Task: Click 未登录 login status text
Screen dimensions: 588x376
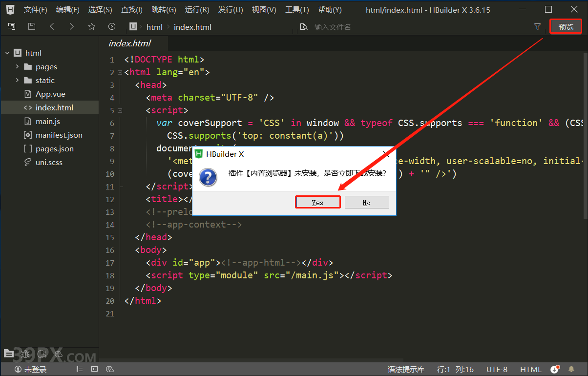Action: coord(36,369)
